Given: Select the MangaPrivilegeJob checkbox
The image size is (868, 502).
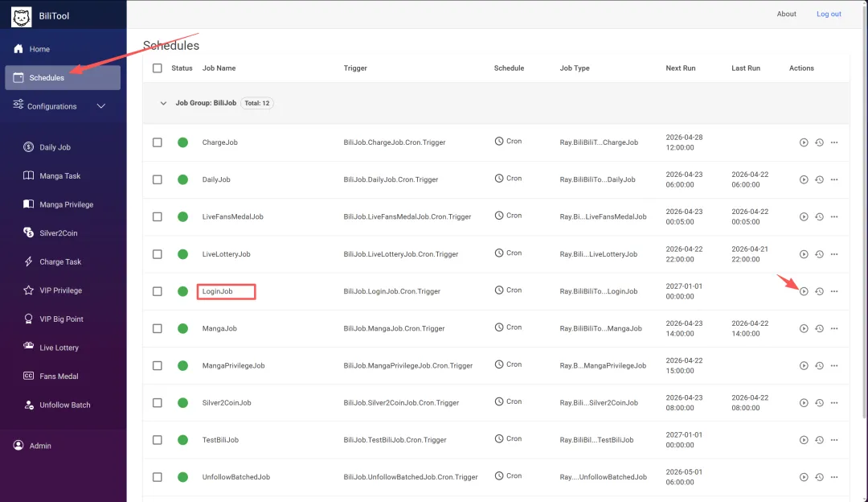Looking at the screenshot, I should 158,366.
